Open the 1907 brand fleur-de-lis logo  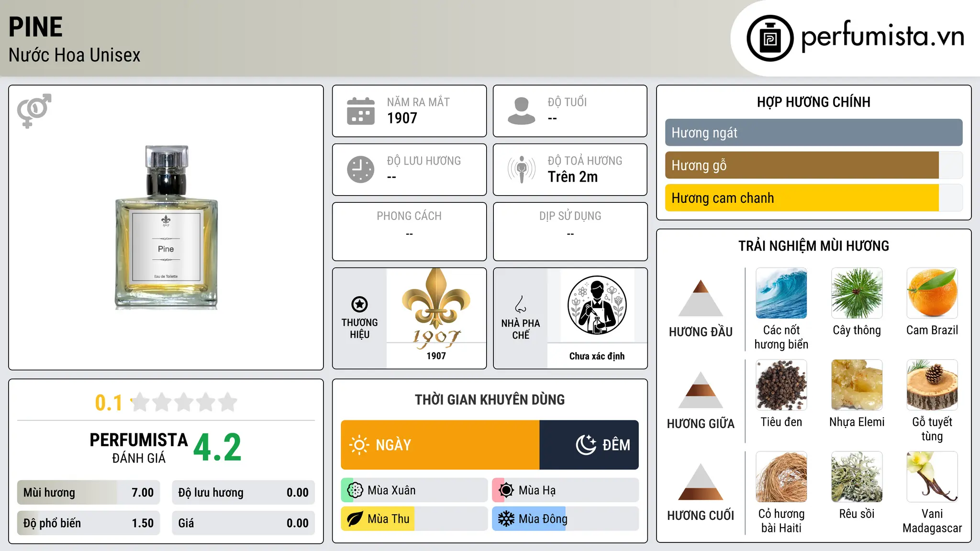(436, 309)
